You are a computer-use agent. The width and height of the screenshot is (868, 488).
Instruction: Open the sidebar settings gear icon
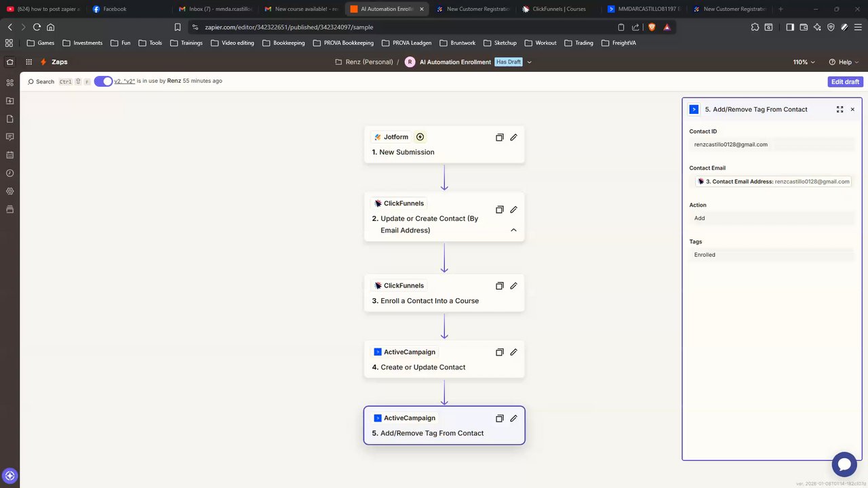[9, 191]
